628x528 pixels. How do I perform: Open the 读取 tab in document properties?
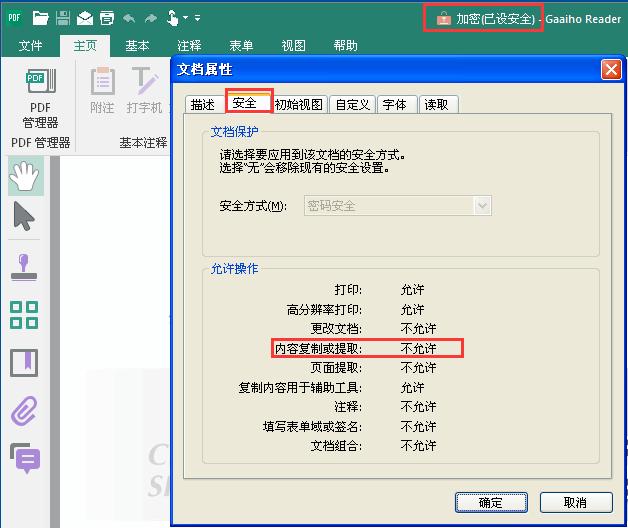[x=437, y=105]
